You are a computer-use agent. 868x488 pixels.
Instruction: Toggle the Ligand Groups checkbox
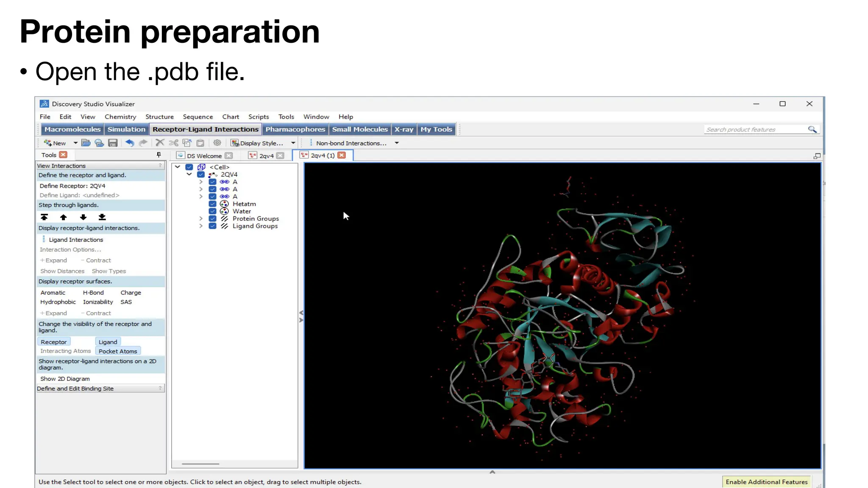213,226
